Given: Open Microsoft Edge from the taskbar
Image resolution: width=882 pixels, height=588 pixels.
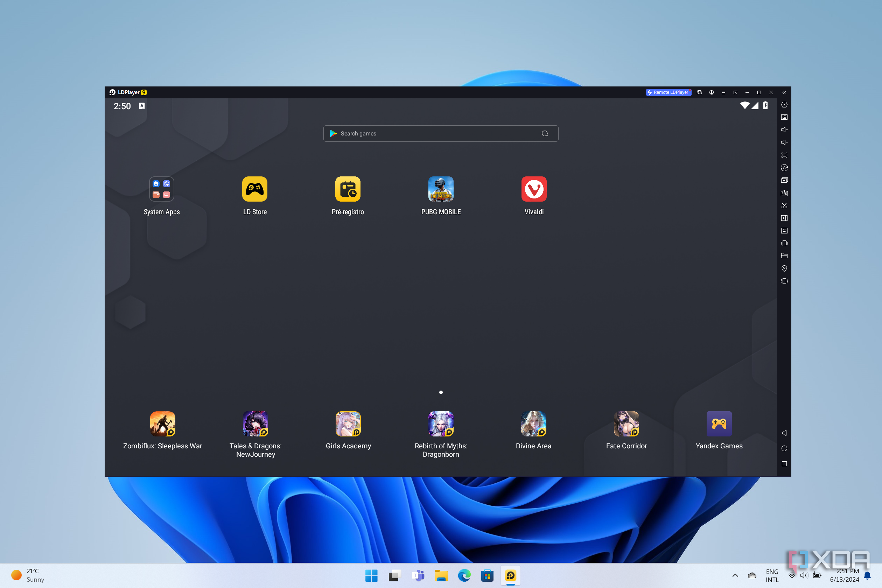Looking at the screenshot, I should click(464, 575).
